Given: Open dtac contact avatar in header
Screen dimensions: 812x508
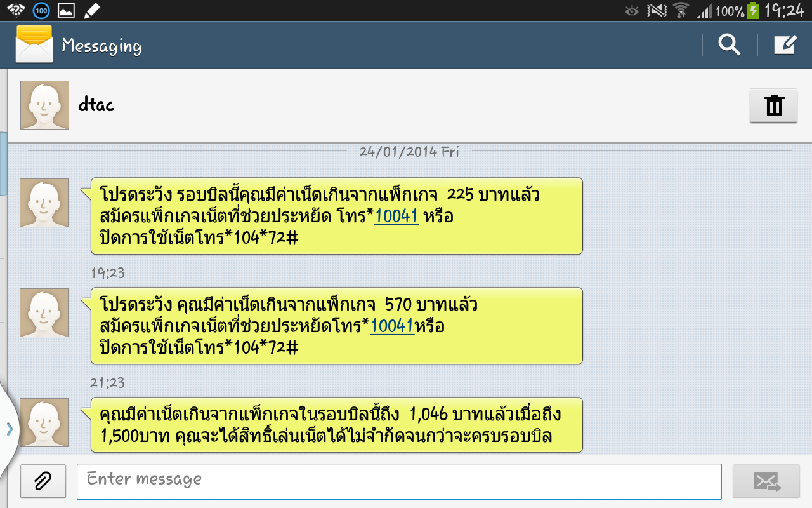Looking at the screenshot, I should [x=44, y=105].
